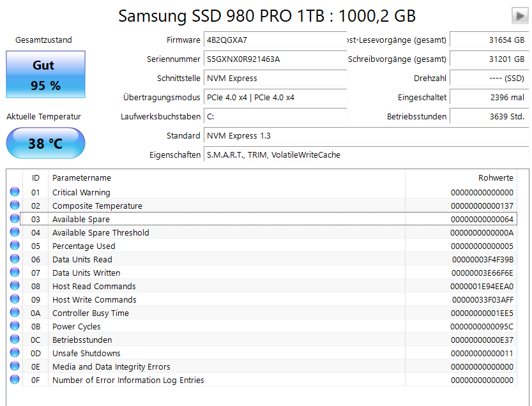Click the Unsafe Shutdowns status orb
The image size is (532, 406).
[x=15, y=353]
